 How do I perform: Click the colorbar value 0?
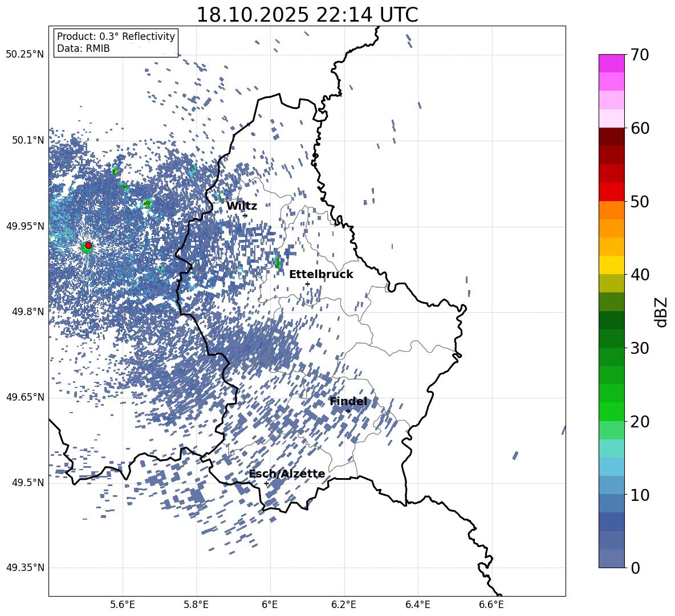point(636,568)
